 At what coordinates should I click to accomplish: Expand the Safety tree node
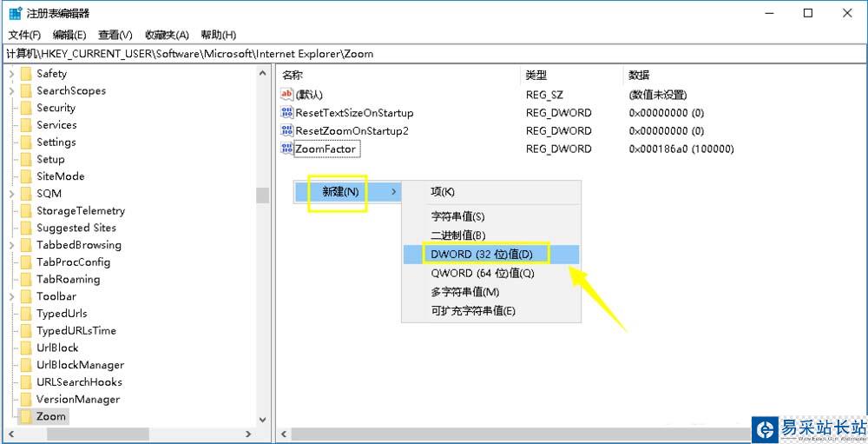(11, 74)
